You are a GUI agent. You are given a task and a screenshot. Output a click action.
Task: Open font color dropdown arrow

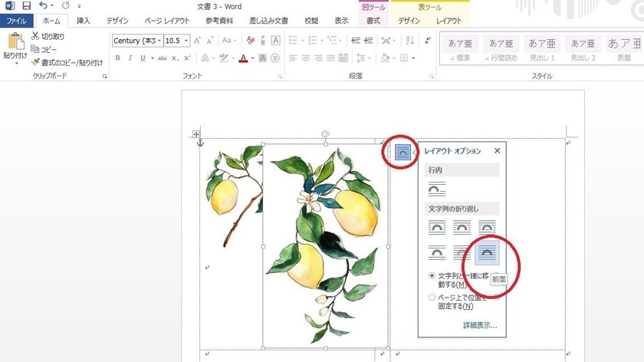point(252,58)
